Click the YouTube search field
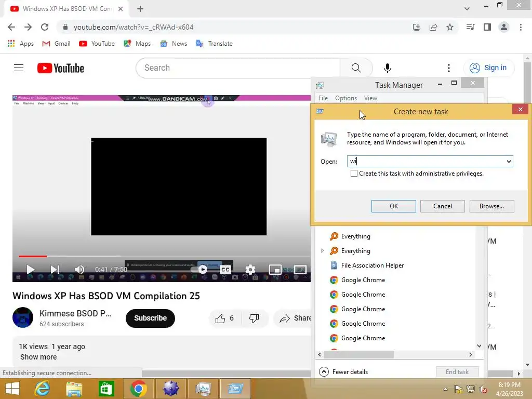The width and height of the screenshot is (532, 399). tap(238, 68)
